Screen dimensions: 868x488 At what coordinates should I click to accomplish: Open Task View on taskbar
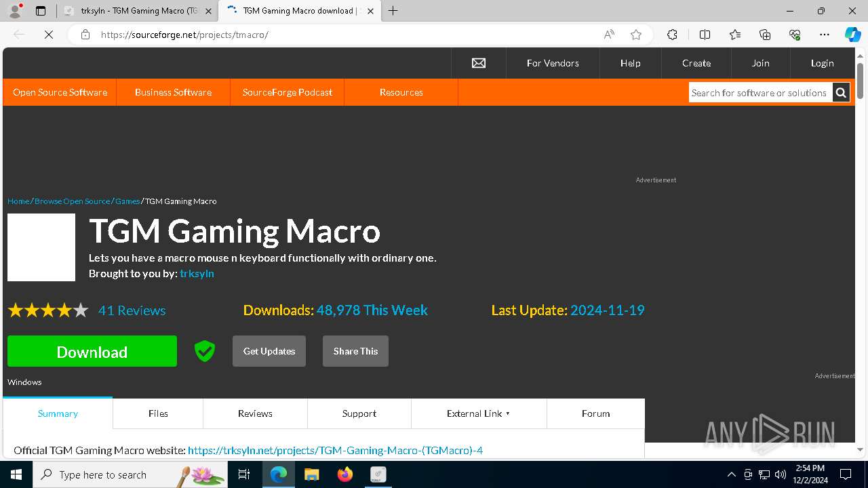point(245,474)
